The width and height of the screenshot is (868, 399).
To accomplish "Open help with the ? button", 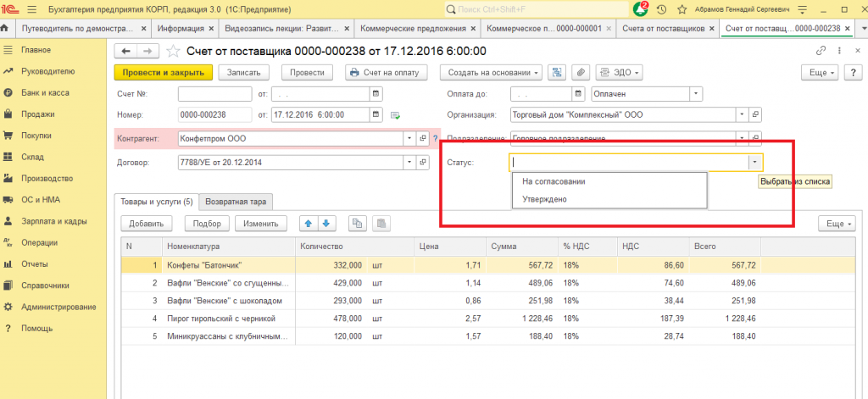I will 853,73.
